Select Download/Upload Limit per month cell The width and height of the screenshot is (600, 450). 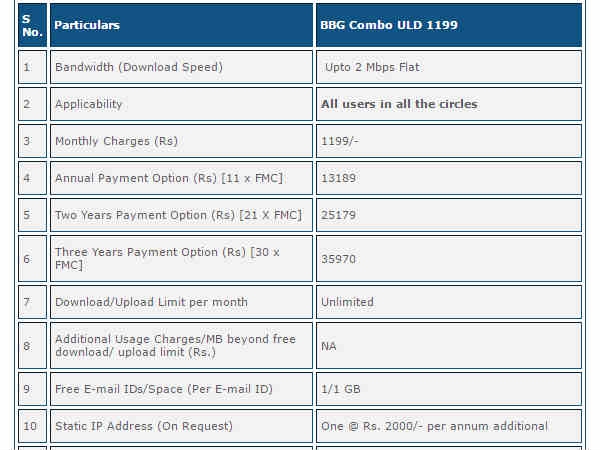[181, 302]
